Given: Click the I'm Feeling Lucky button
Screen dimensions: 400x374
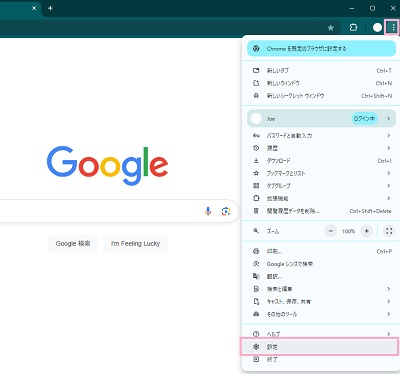Looking at the screenshot, I should click(x=135, y=243).
